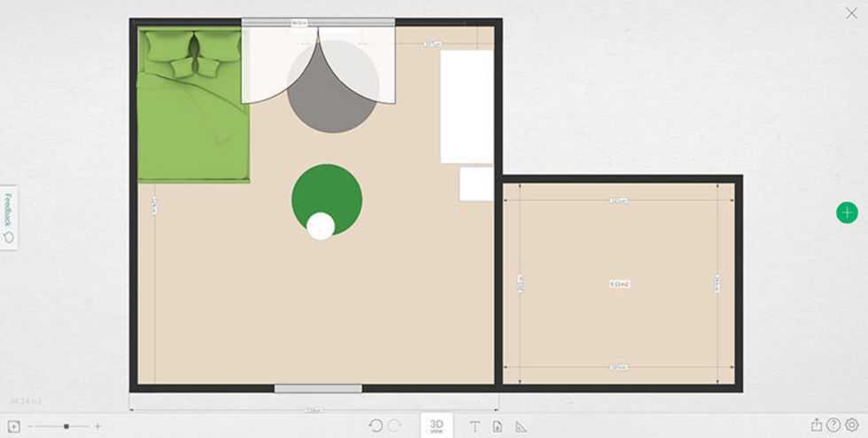Undo the last action

[376, 426]
